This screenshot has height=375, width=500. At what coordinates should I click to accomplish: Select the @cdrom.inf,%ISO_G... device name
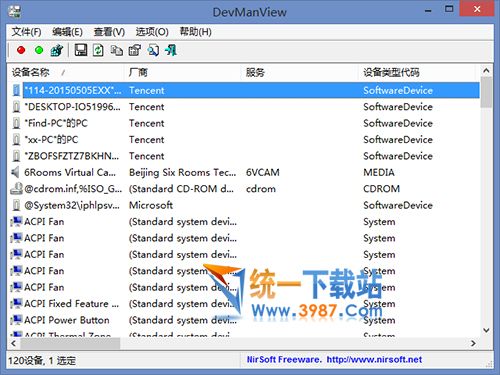[x=73, y=189]
